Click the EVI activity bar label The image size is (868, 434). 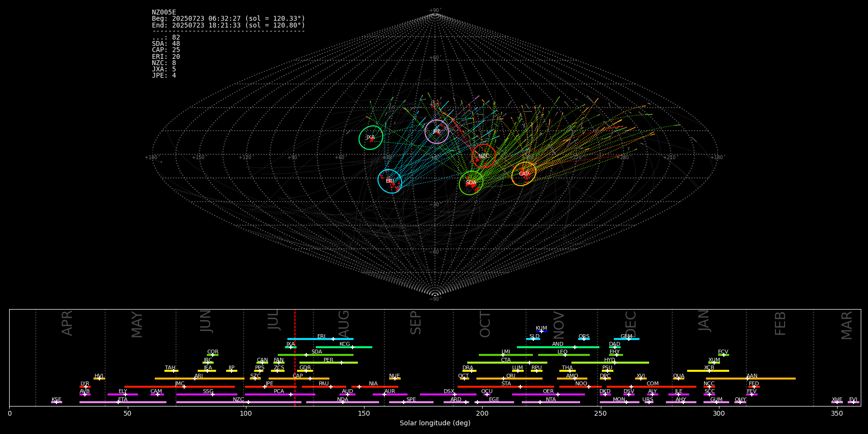point(853,400)
